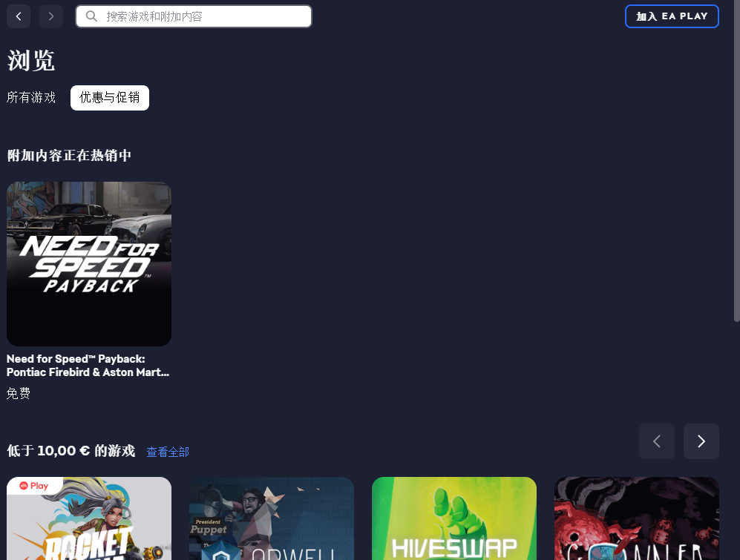Open the Rocket Arena game card
The height and width of the screenshot is (560, 740).
tap(89, 518)
